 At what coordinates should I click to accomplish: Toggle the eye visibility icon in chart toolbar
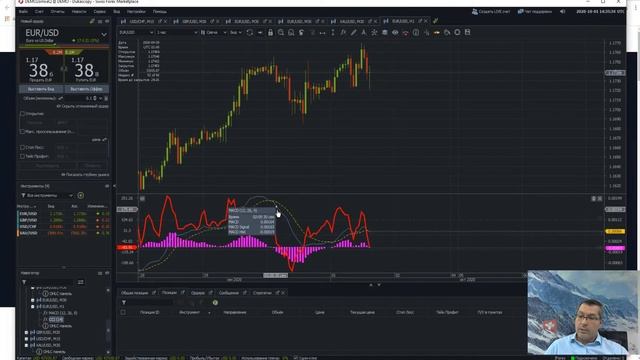point(395,32)
